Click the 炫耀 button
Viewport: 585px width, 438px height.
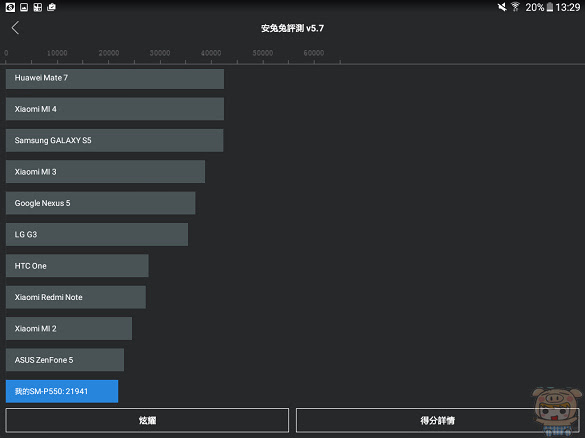coord(147,420)
